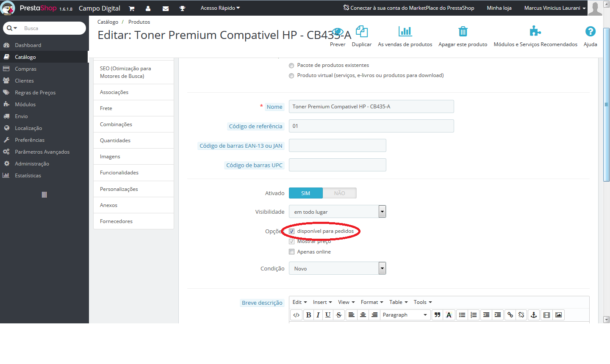The width and height of the screenshot is (610, 364).
Task: Open the Visibilidade dropdown
Action: [x=337, y=212]
